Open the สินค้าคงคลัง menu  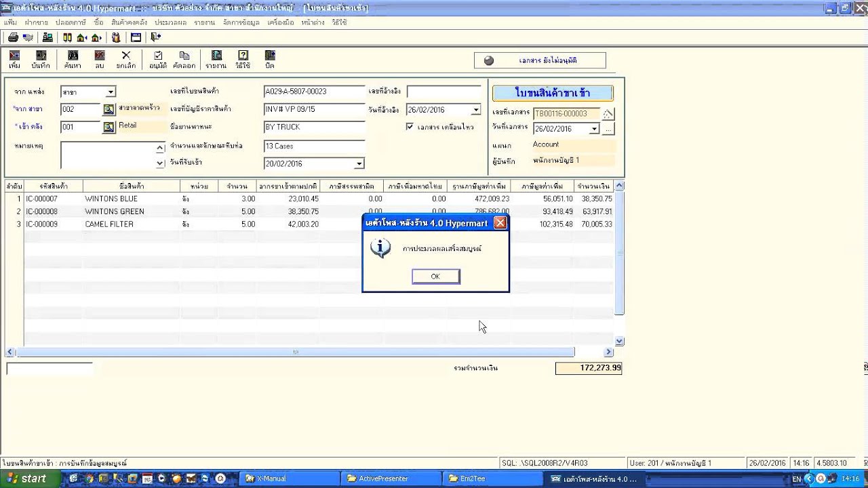tap(129, 22)
